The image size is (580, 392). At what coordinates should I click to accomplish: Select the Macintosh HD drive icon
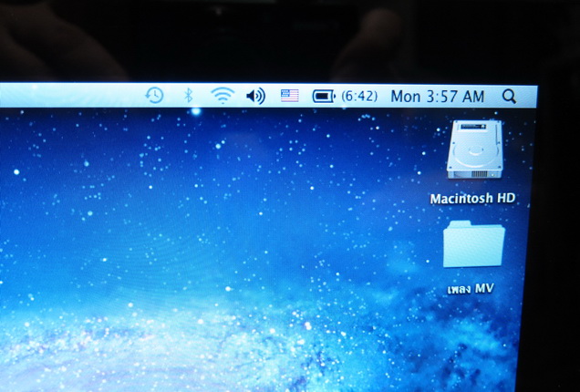[x=474, y=151]
